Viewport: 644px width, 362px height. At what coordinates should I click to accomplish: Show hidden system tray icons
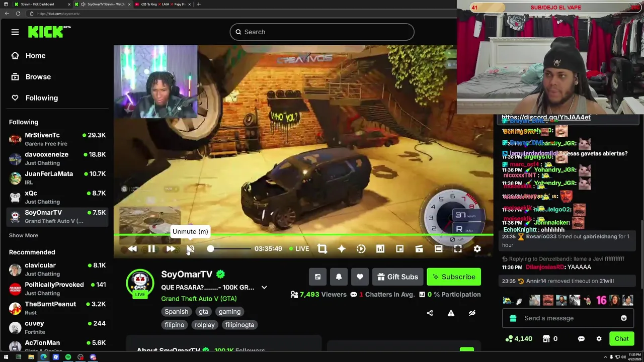[605, 357]
